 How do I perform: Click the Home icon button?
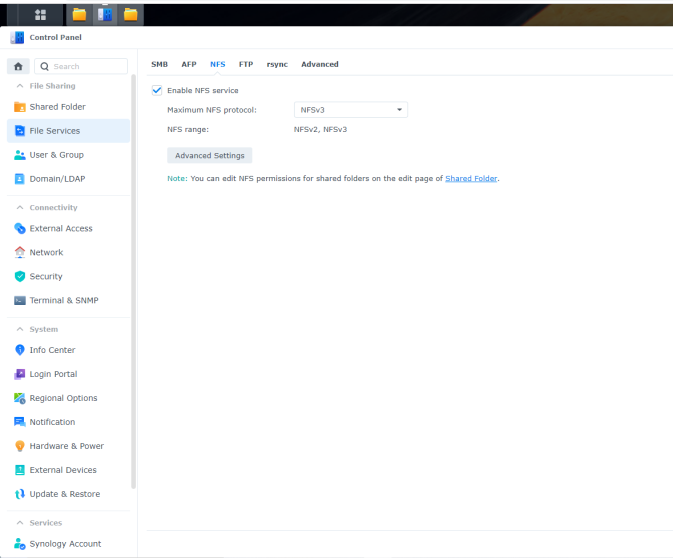pos(18,67)
